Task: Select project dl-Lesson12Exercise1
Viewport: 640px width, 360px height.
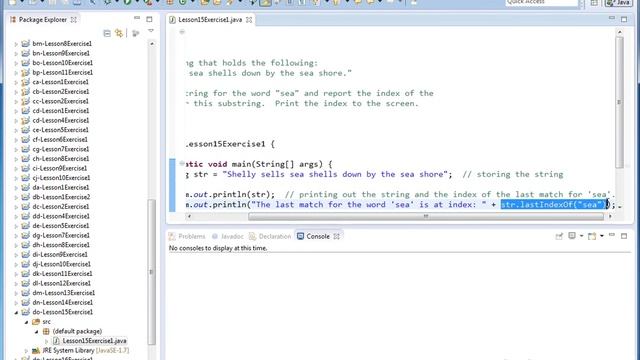Action: pos(62,283)
